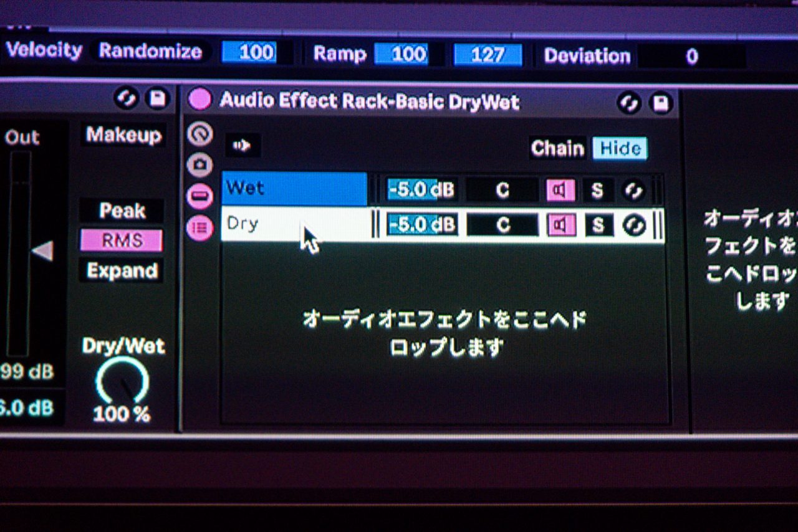Select Peak mode on the compressor
This screenshot has height=532, width=798.
122,211
